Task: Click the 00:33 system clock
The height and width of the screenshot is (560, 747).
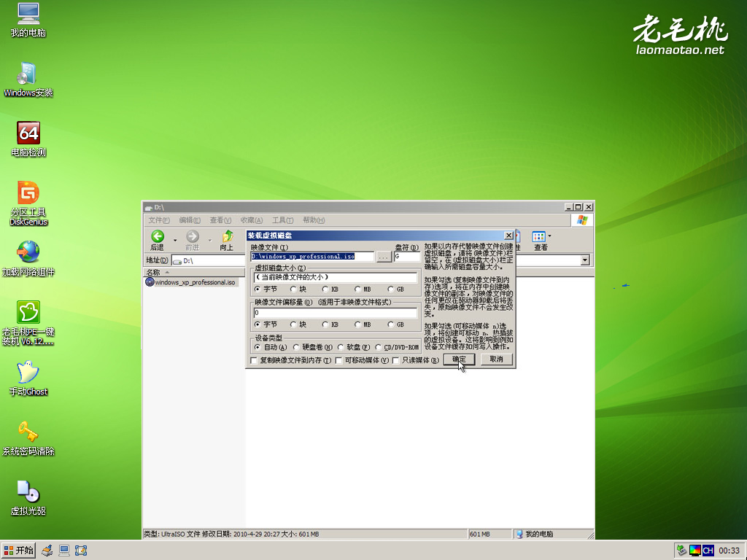Action: 729,551
